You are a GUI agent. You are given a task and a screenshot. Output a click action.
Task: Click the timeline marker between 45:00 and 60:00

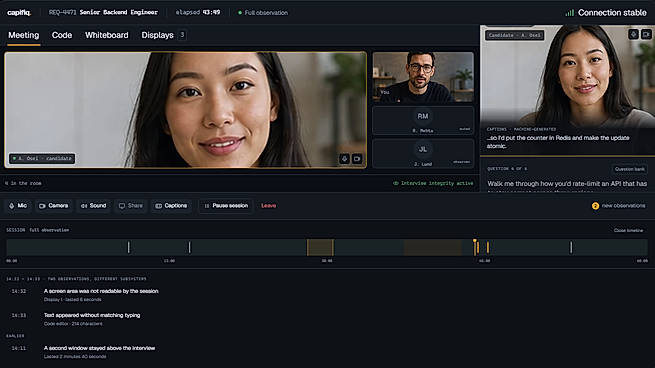point(571,248)
